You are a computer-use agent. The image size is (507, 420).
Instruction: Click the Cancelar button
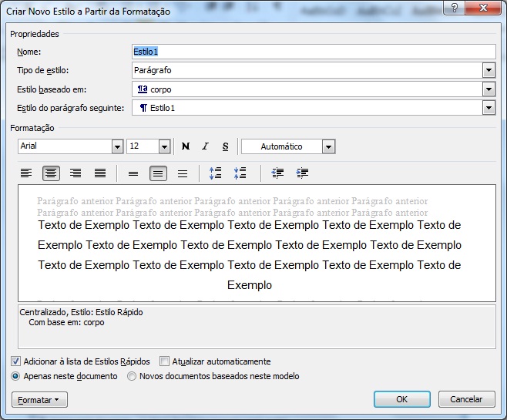pyautogui.click(x=466, y=399)
